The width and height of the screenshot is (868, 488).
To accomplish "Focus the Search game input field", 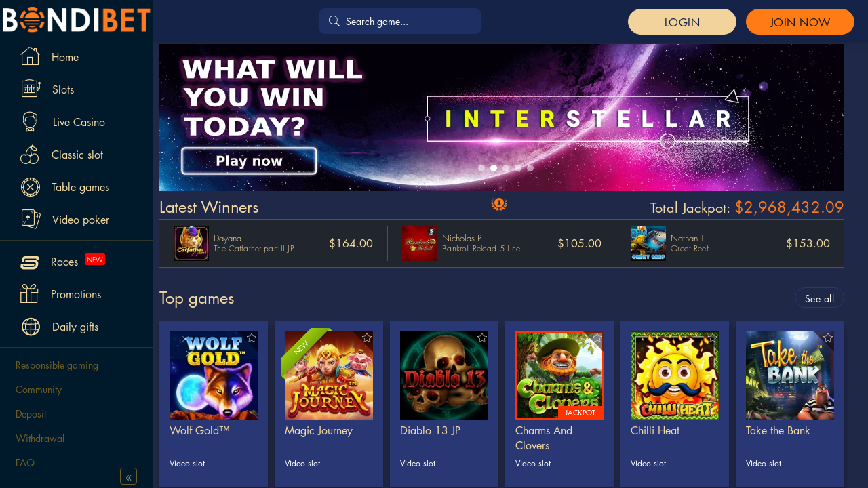I will (x=400, y=21).
